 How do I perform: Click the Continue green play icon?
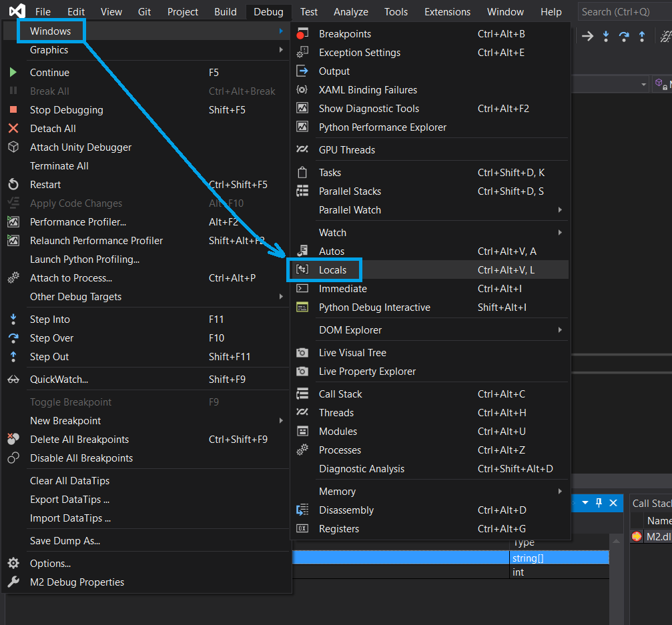[13, 73]
